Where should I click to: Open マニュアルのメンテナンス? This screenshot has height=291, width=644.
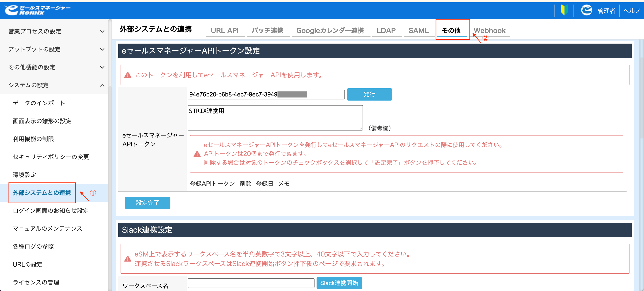[48, 229]
